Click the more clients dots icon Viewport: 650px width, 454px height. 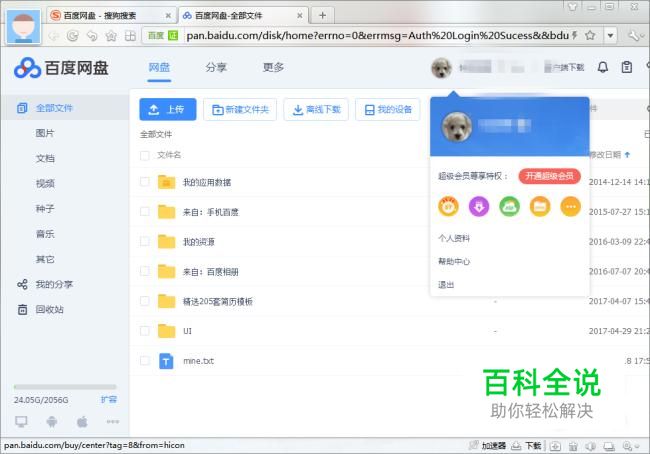point(113,422)
